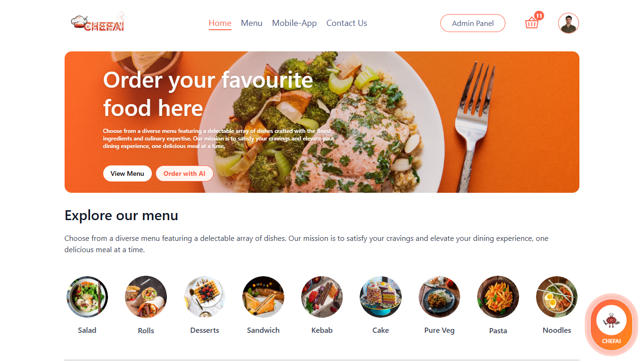Click the Admin Panel button
The height and width of the screenshot is (362, 644).
coord(473,23)
